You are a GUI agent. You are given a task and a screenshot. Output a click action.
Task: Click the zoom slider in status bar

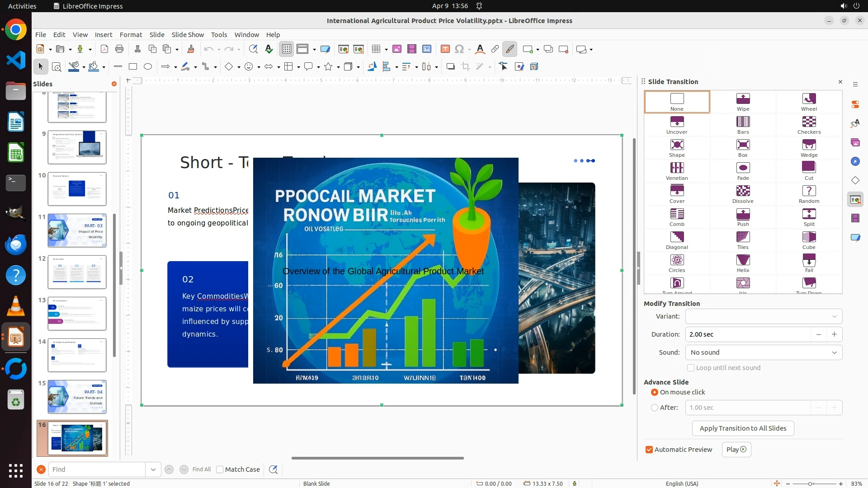pyautogui.click(x=810, y=483)
